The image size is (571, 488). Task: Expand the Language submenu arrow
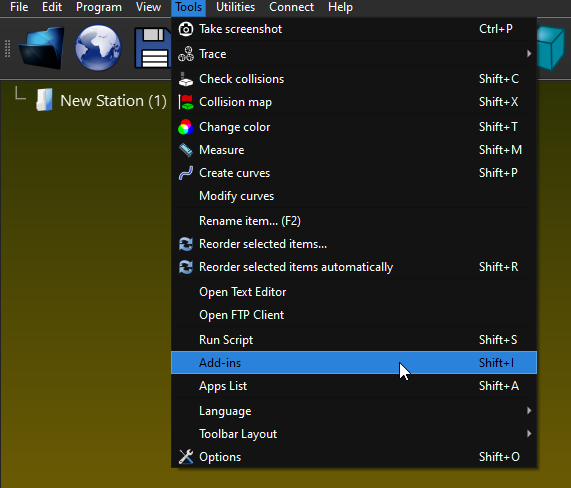click(529, 411)
